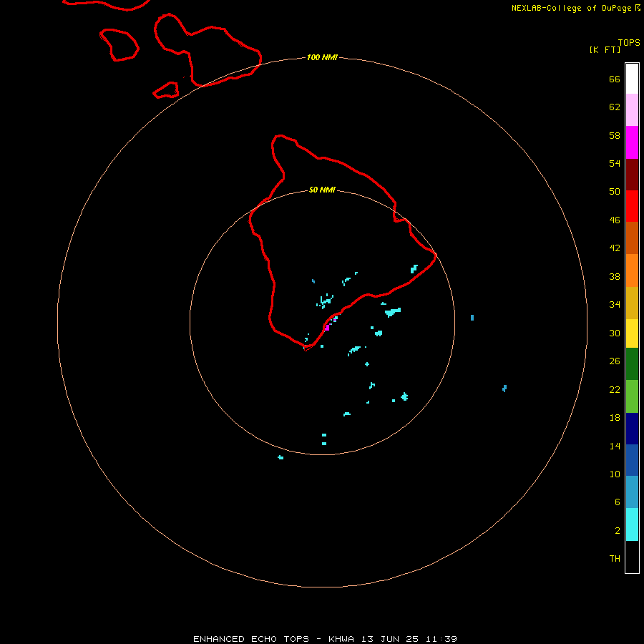Screen dimensions: 644x644
Task: Pick the navy blue legend swatch
Action: (x=632, y=429)
